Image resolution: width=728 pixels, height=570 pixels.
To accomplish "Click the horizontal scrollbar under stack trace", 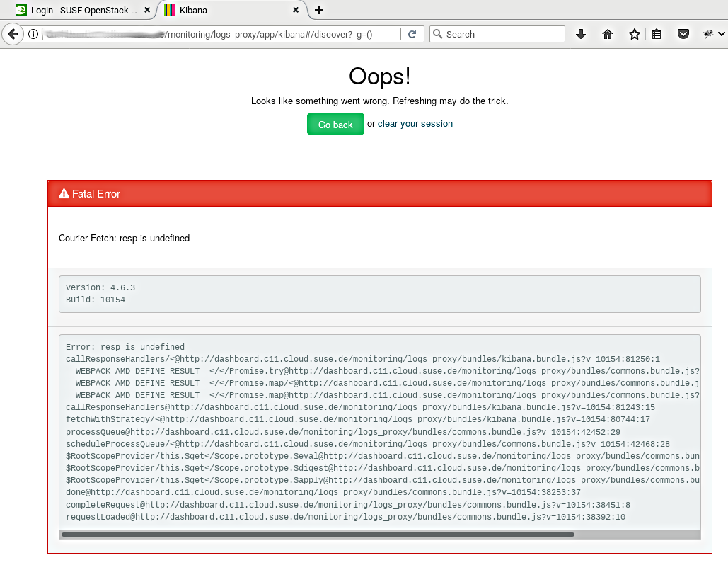I will 318,535.
